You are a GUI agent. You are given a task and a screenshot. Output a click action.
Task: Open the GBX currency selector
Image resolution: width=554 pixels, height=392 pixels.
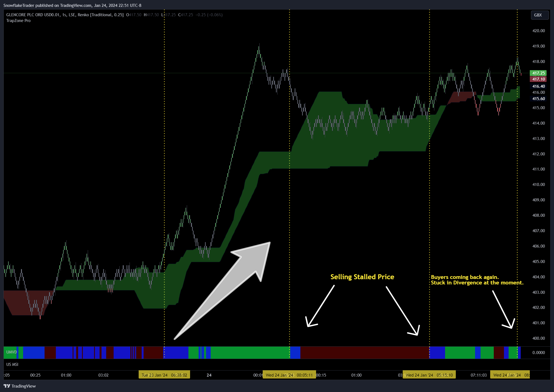tap(539, 15)
